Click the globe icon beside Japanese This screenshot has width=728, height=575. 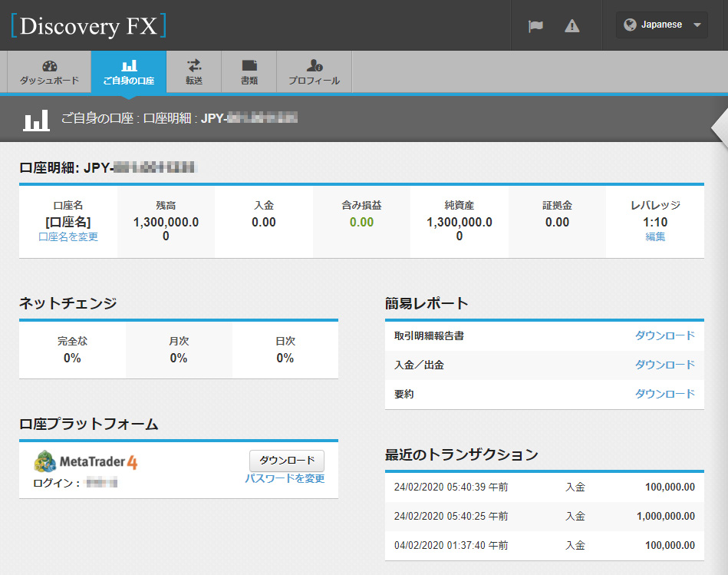630,25
